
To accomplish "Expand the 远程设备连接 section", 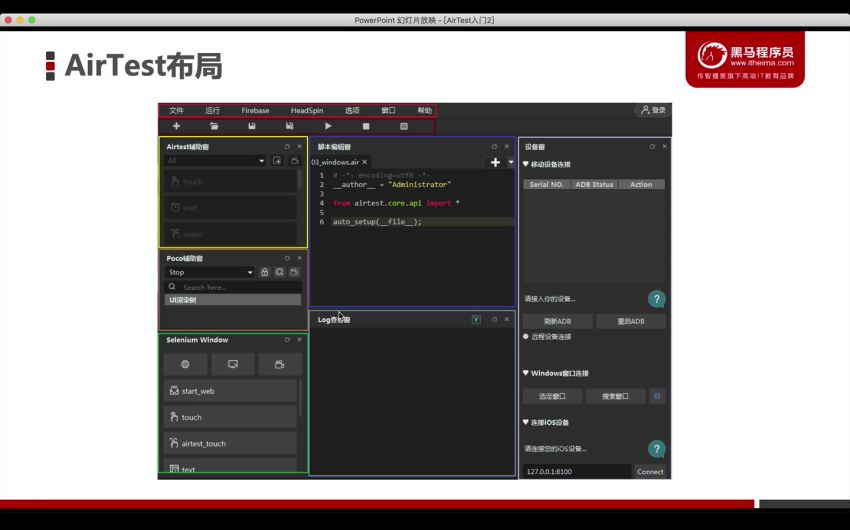I will click(x=526, y=337).
